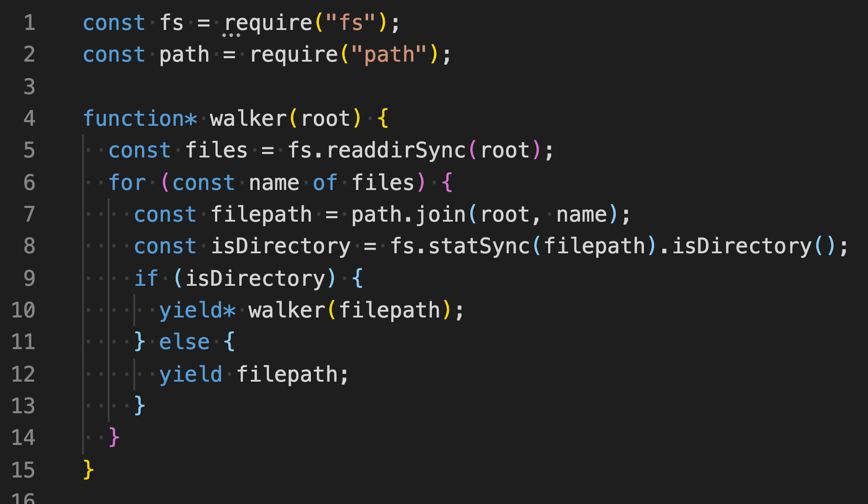868x504 pixels.
Task: Click line number 13 in the gutter
Action: click(23, 405)
